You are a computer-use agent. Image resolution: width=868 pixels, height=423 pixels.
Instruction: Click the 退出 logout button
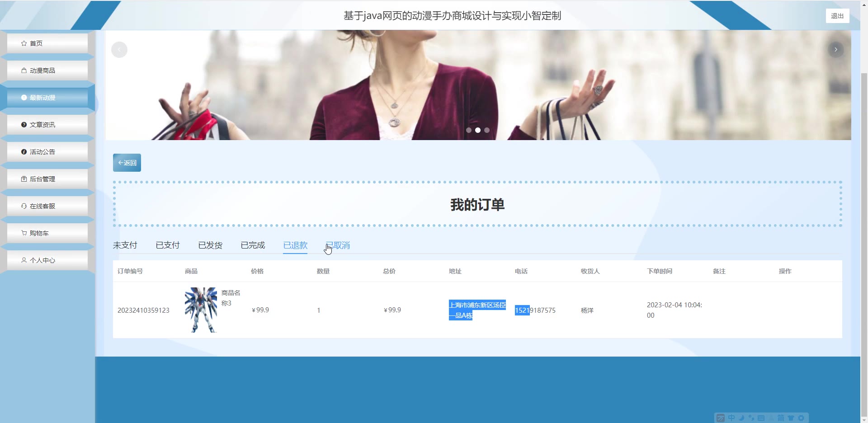tap(837, 16)
